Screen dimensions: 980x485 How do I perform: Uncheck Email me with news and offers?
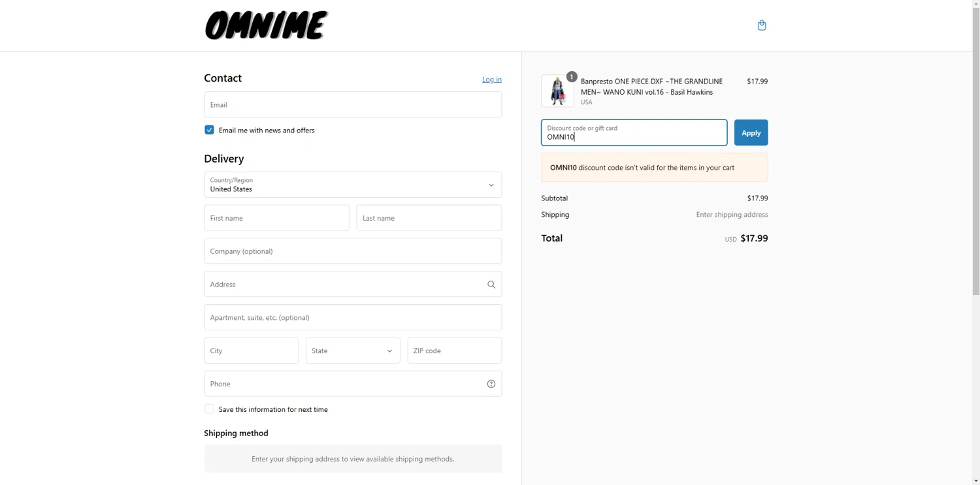point(209,130)
